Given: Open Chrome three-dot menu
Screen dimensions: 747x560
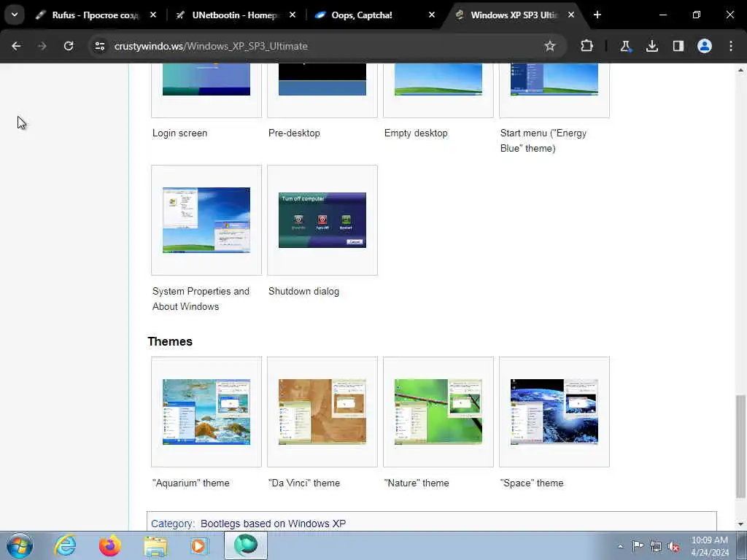Looking at the screenshot, I should [731, 46].
